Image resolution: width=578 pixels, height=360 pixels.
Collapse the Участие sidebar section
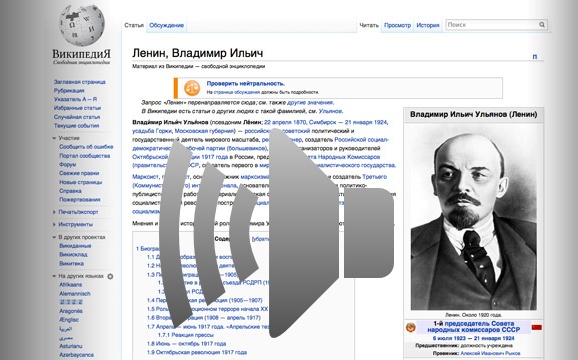click(x=54, y=138)
